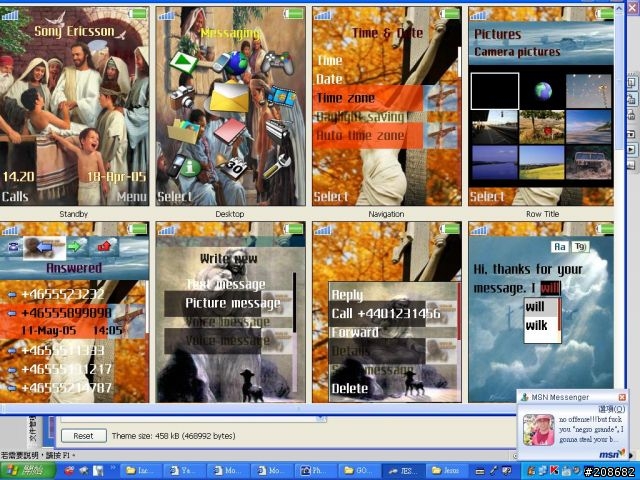Click 'Call +4401231456' in popup menu preview
Viewport: 640px width, 480px height.
(386, 313)
